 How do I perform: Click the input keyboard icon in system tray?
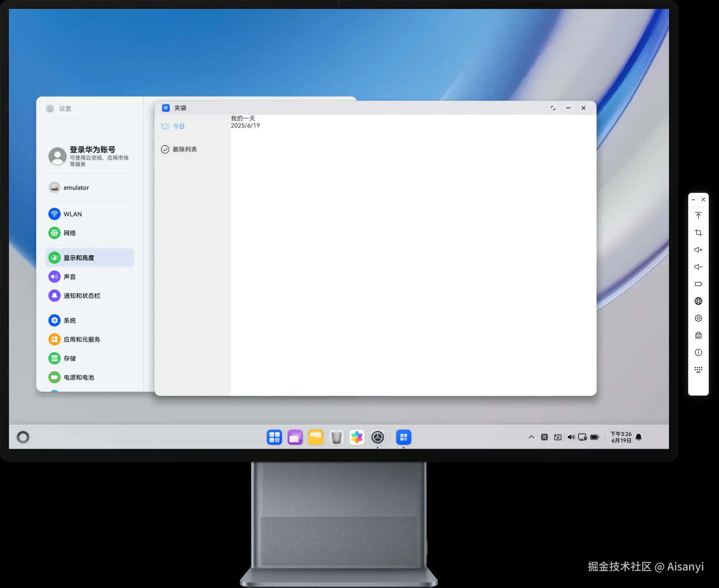point(558,437)
